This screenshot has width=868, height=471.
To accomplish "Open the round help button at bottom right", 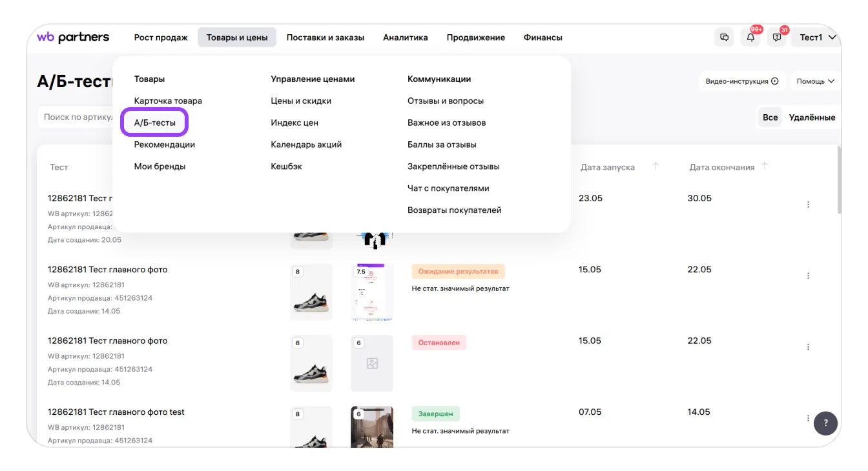I will point(825,423).
